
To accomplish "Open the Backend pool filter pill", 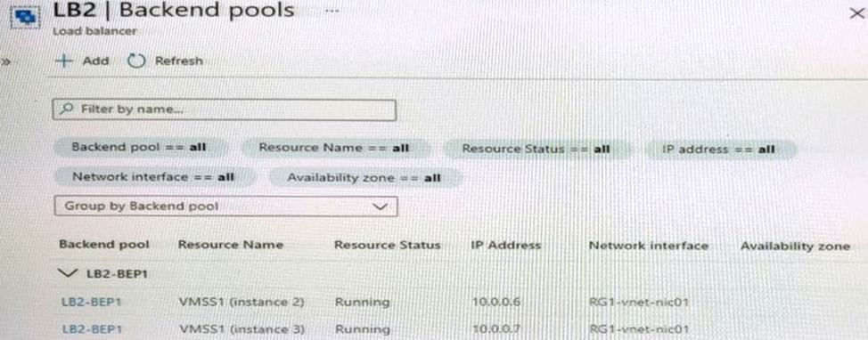I will click(140, 148).
